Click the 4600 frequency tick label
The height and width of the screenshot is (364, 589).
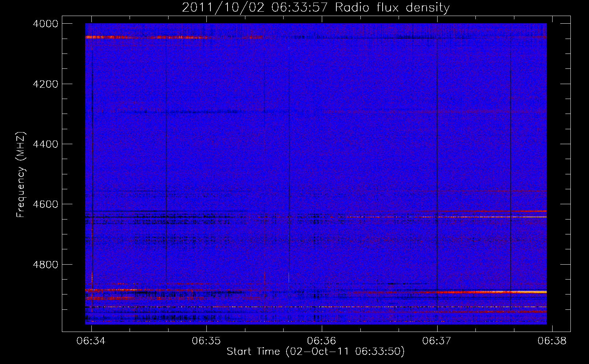coord(46,204)
